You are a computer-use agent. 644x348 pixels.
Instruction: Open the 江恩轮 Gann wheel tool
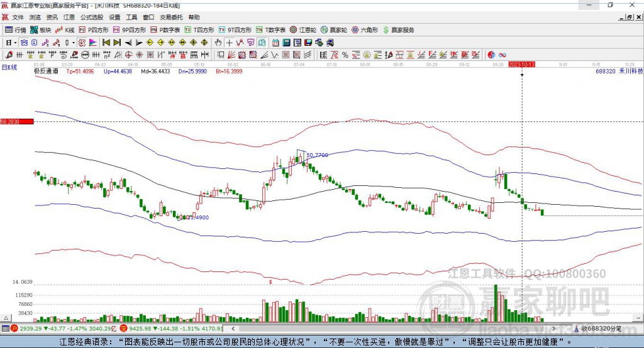point(303,30)
